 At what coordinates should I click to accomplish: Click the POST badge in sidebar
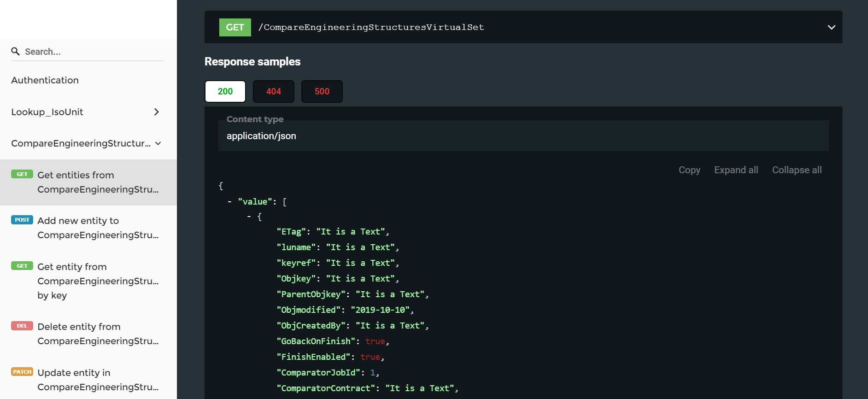pyautogui.click(x=22, y=220)
